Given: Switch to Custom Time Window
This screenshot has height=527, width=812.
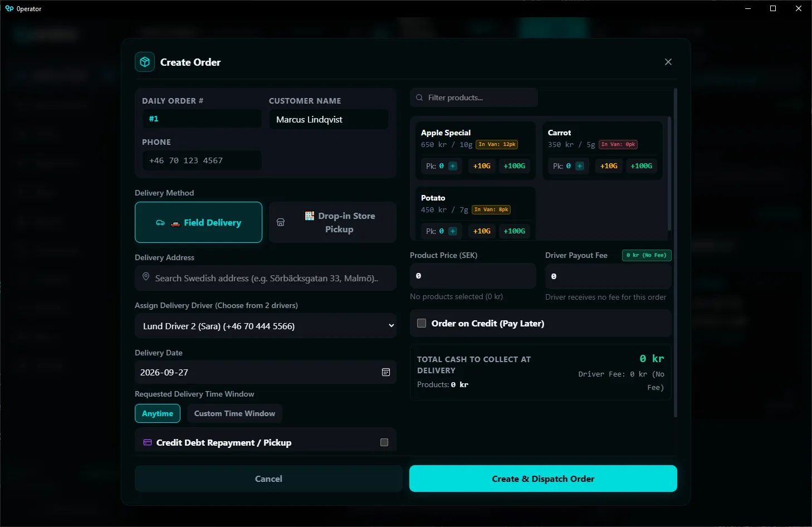Looking at the screenshot, I should (x=234, y=413).
